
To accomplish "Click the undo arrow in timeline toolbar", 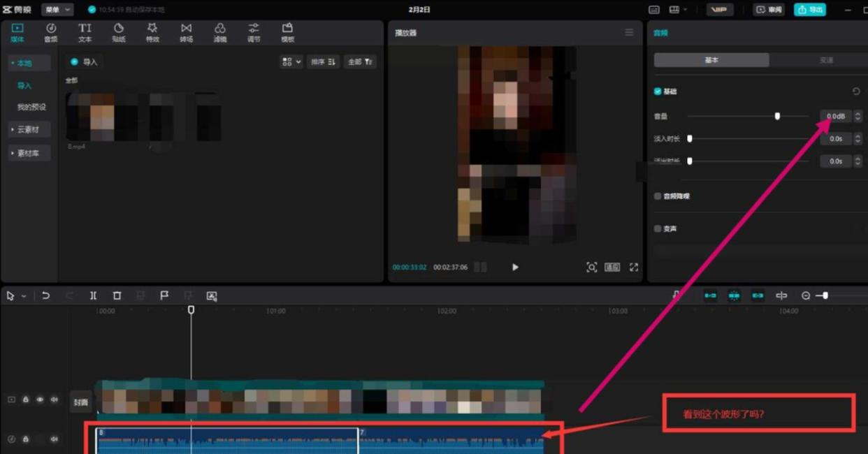I will click(x=45, y=296).
